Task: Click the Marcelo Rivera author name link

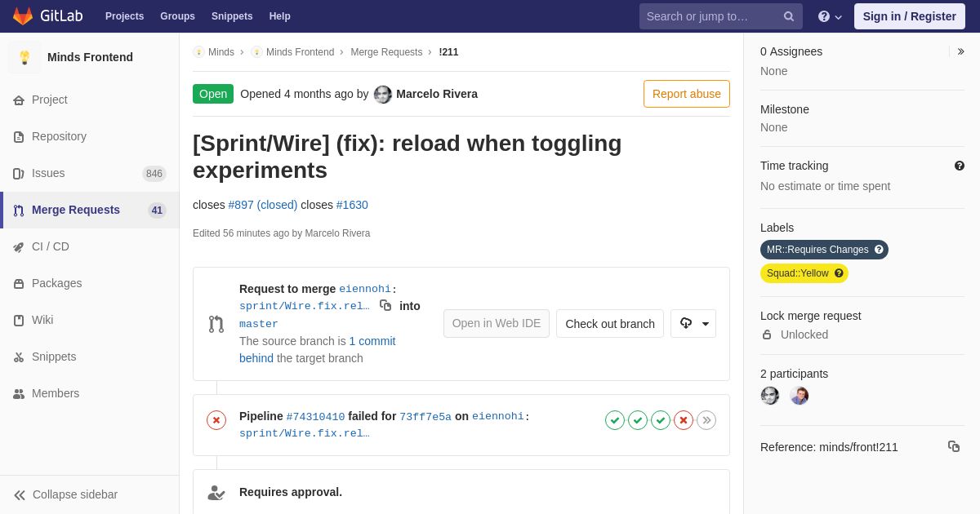Action: click(437, 94)
